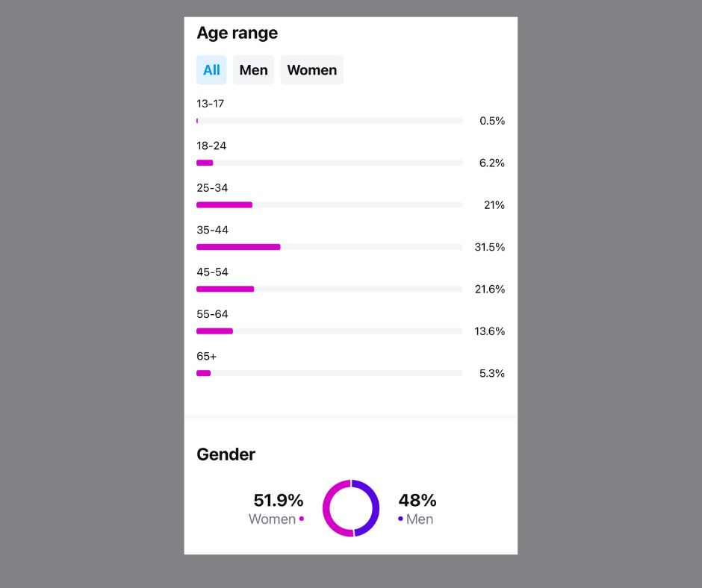Switch to the Men audience tab

(x=253, y=69)
